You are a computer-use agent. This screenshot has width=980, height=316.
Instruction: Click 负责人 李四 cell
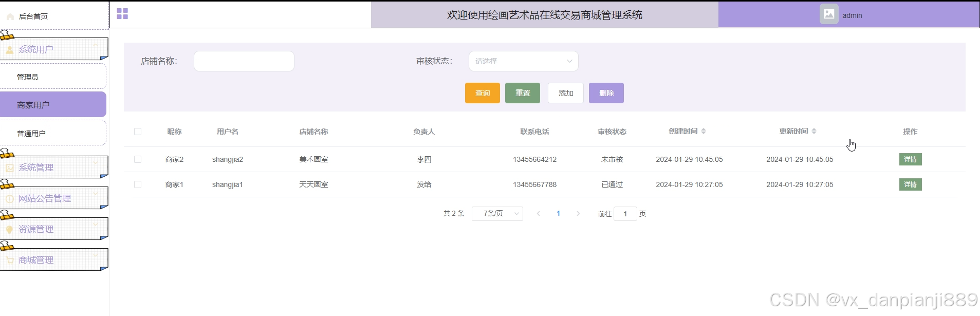pyautogui.click(x=424, y=159)
